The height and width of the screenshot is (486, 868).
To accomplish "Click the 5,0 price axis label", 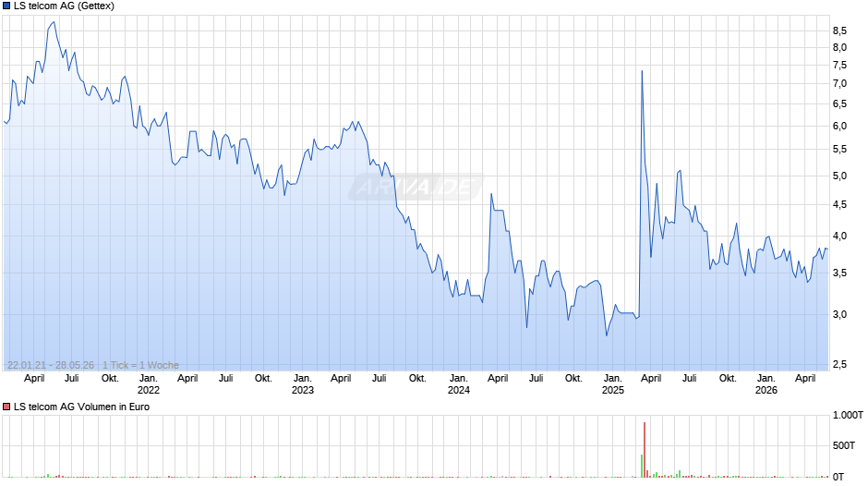I will tap(839, 176).
